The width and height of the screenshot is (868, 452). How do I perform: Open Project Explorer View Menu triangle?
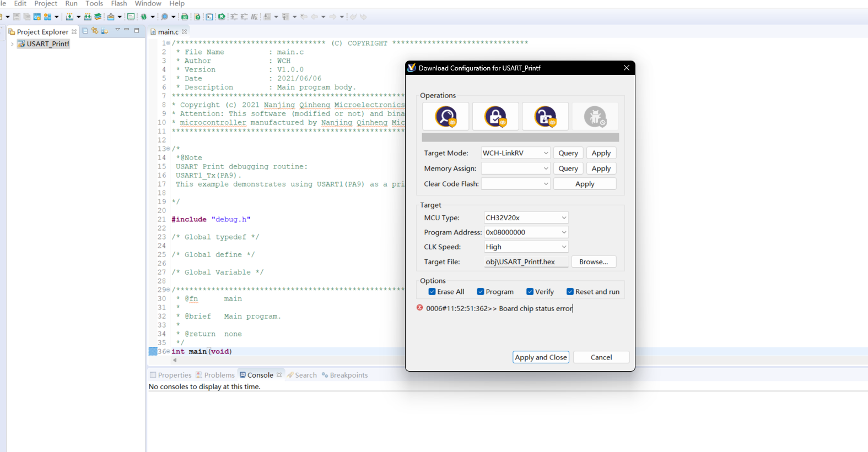pos(117,30)
